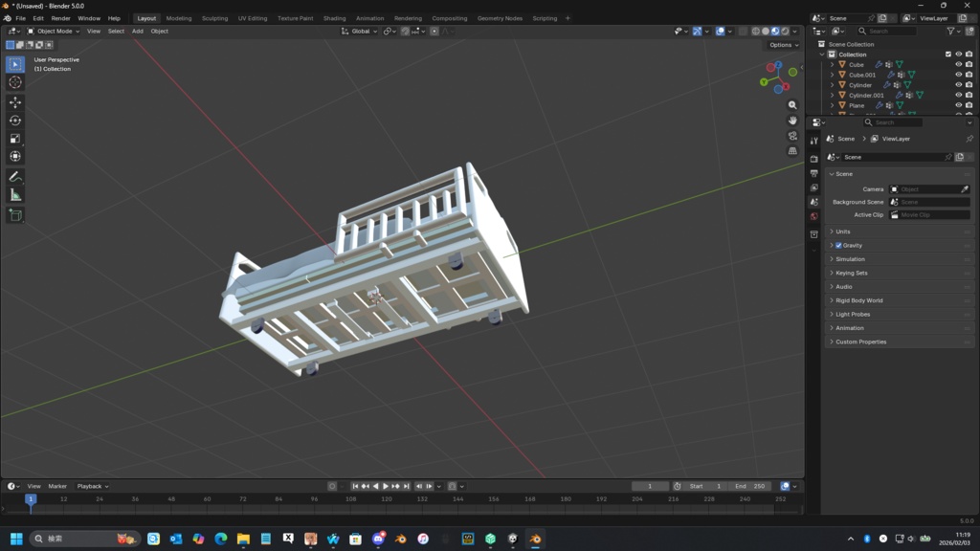Click the End frame field in timeline
This screenshot has width=980, height=551.
[749, 486]
